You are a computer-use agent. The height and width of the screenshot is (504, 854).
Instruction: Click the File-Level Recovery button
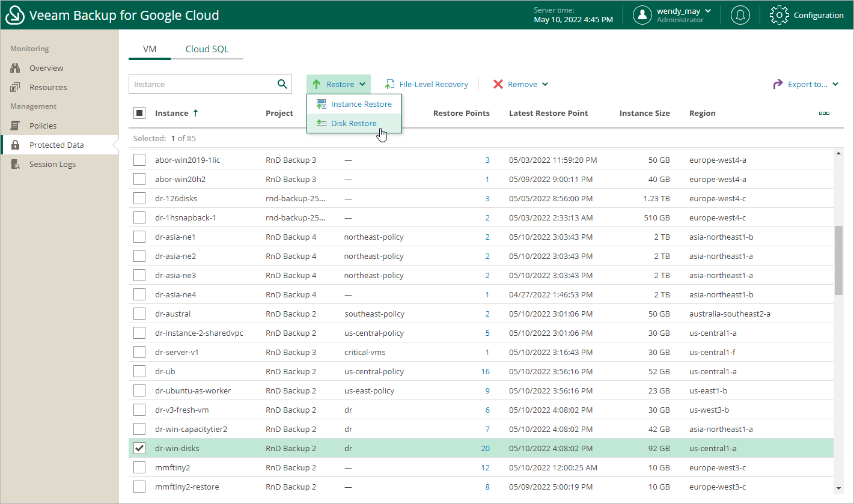pyautogui.click(x=427, y=84)
